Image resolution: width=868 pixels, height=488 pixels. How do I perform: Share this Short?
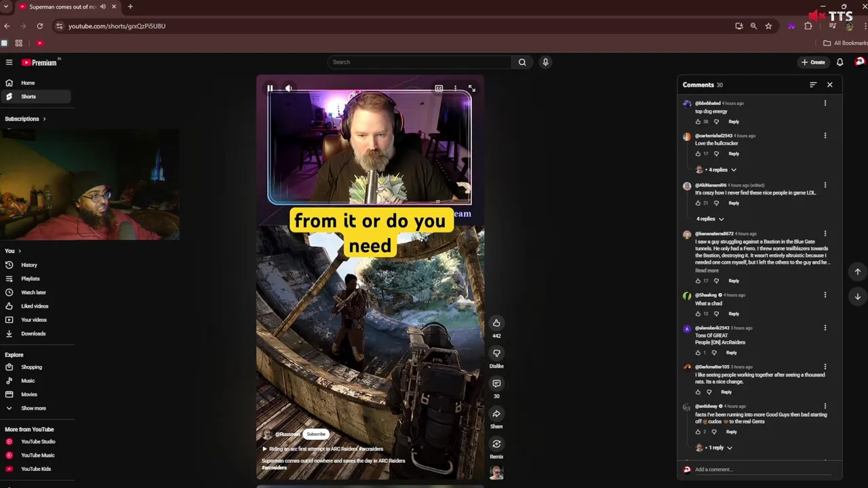pos(496,413)
